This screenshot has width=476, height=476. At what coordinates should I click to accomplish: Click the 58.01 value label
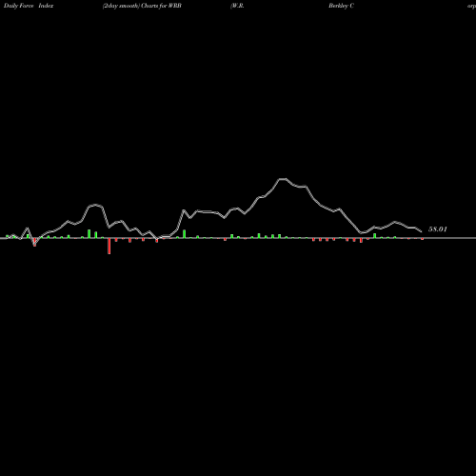(438, 229)
